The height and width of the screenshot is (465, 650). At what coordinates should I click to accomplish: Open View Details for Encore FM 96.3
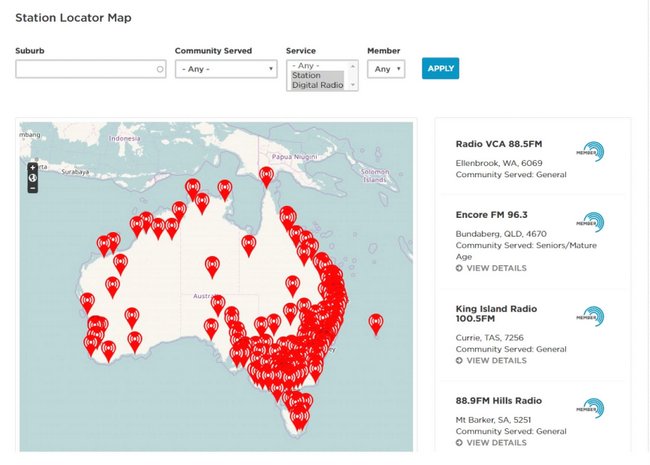click(x=495, y=268)
